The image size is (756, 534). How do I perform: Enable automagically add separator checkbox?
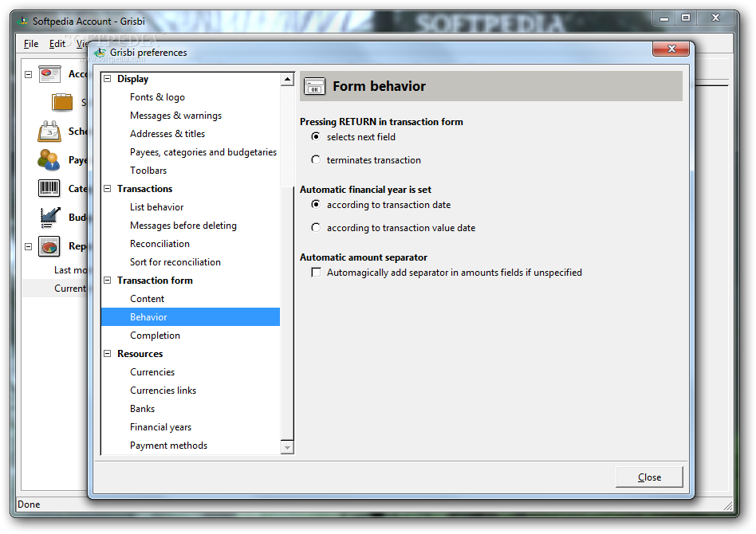316,273
